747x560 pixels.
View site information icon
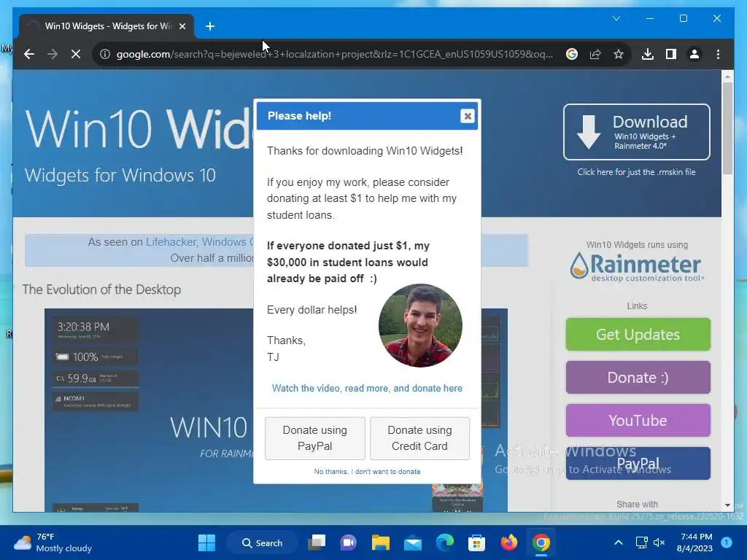[x=105, y=54]
